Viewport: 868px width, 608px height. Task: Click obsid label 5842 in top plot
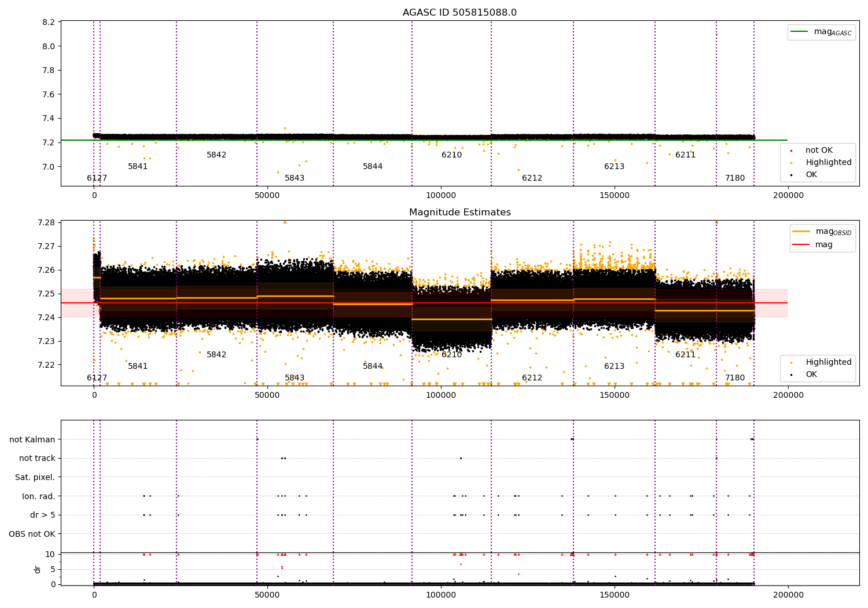[216, 155]
